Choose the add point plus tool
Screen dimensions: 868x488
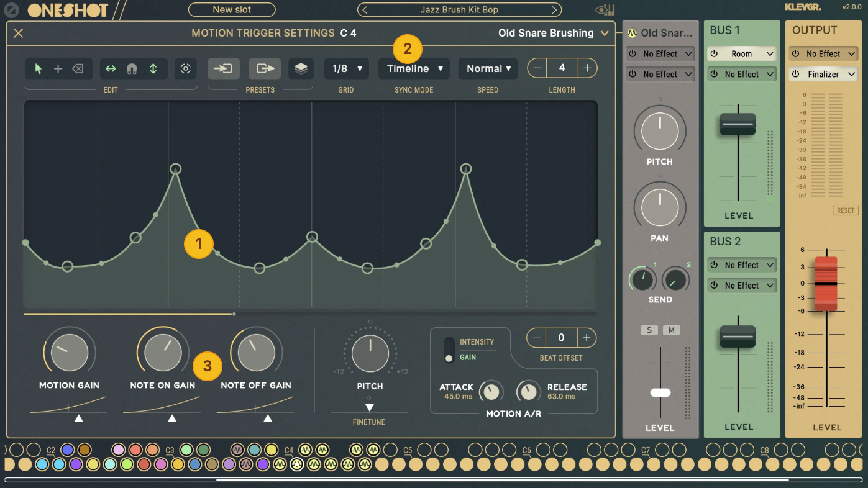[58, 69]
